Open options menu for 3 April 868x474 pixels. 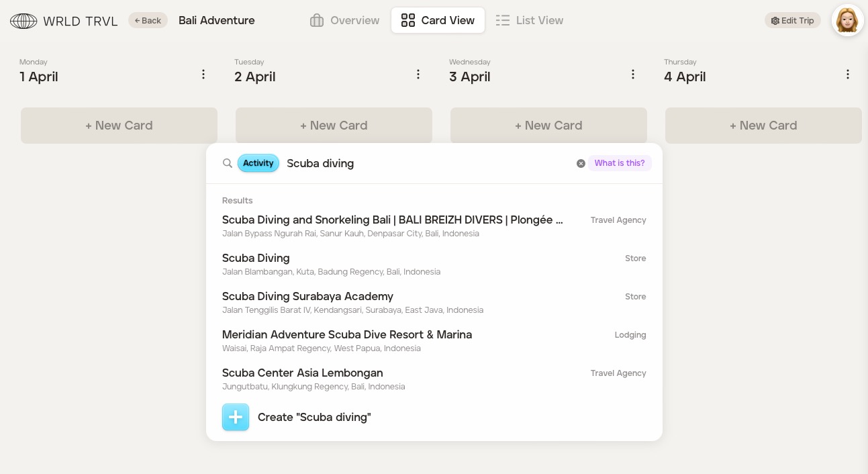pos(633,75)
